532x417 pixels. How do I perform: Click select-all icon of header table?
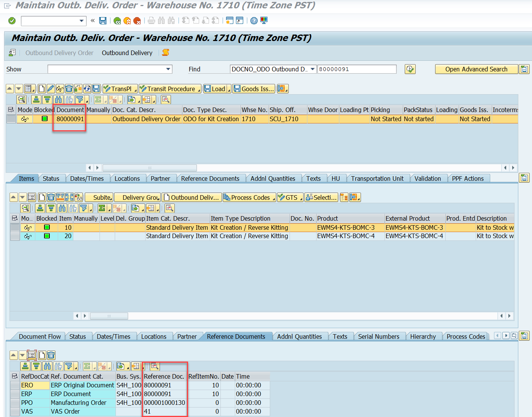(x=11, y=110)
